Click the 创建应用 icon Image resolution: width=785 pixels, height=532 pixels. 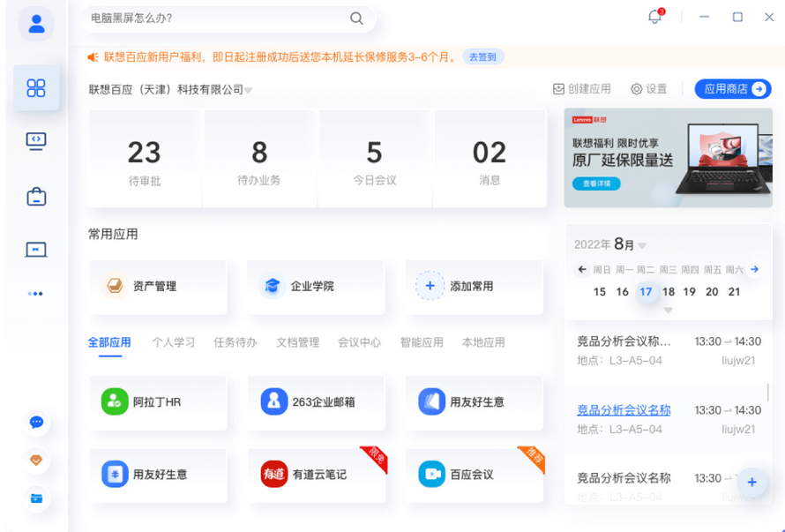pos(558,89)
